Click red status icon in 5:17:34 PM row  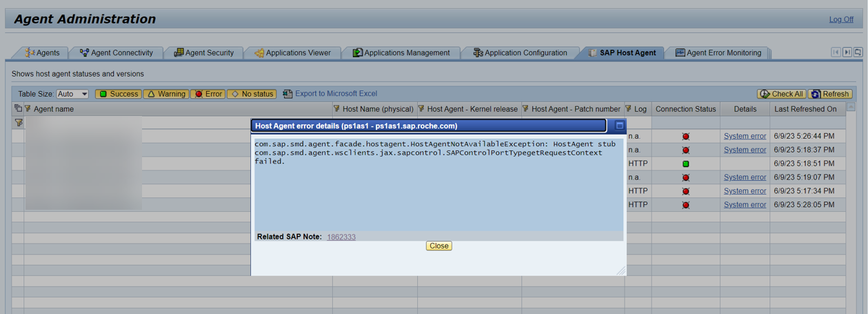[685, 192]
